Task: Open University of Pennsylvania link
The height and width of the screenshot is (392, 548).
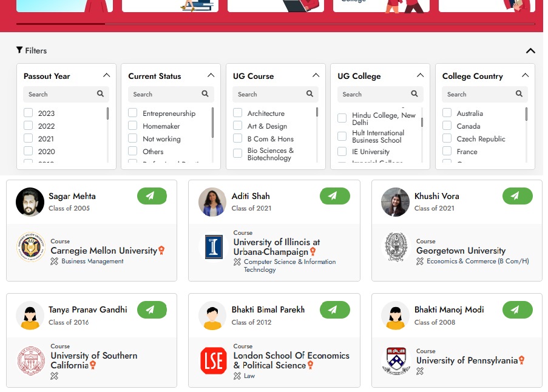Action: pyautogui.click(x=467, y=360)
